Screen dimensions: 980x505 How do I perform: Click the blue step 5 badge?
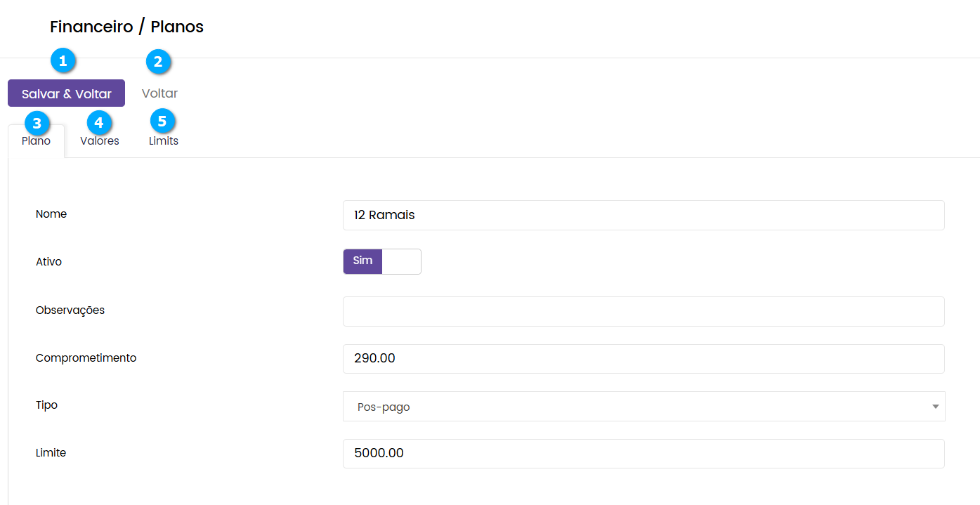click(x=162, y=122)
